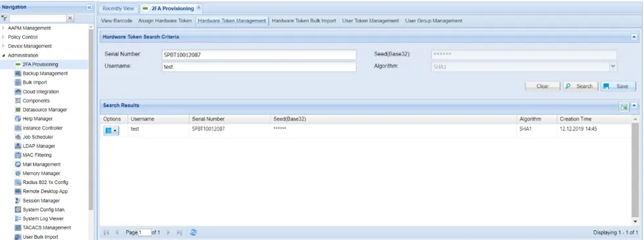Go to first page of results
644x240 pixels.
106,233
